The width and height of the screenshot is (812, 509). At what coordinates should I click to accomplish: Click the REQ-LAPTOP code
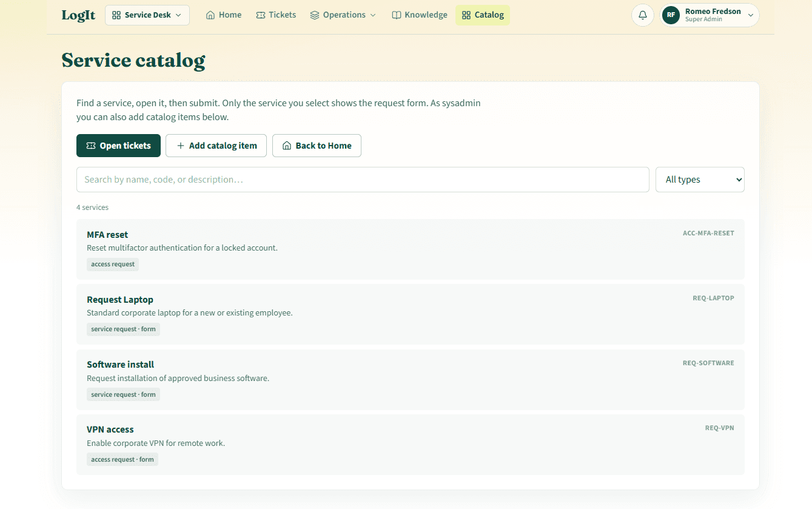713,298
